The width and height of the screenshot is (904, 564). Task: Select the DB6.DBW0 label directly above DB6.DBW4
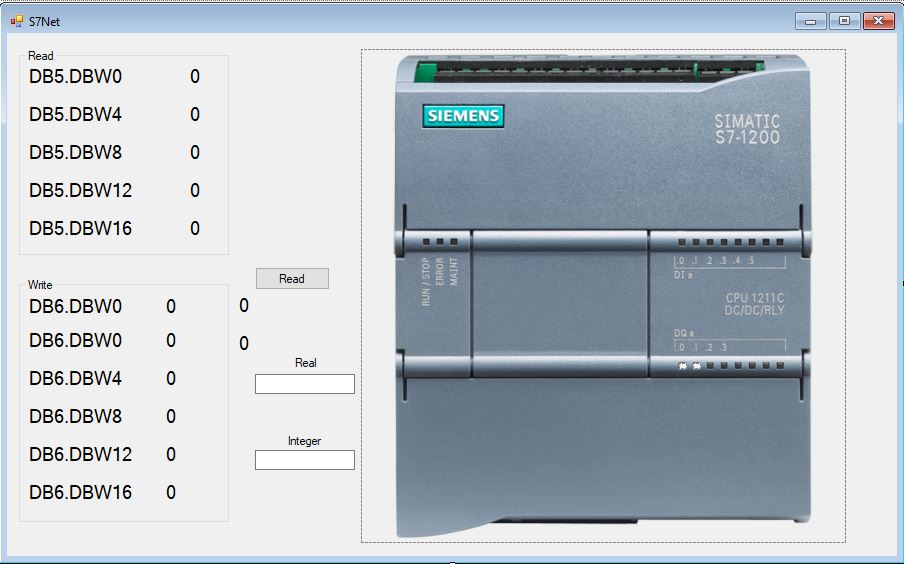coord(76,341)
